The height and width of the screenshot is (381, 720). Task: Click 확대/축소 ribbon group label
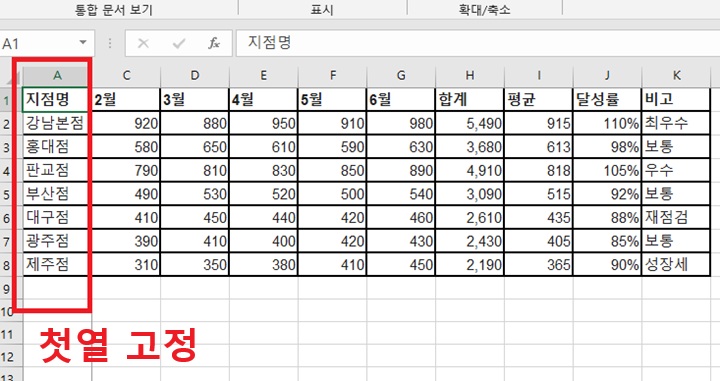pyautogui.click(x=484, y=10)
